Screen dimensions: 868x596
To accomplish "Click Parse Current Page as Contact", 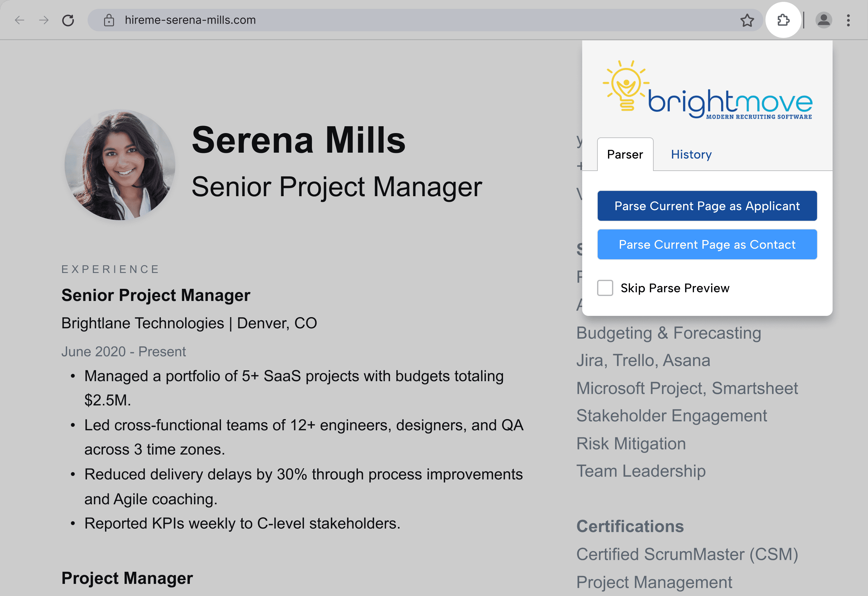I will (707, 244).
